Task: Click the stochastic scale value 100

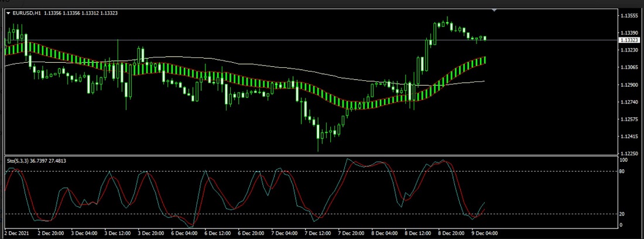Action: point(624,159)
